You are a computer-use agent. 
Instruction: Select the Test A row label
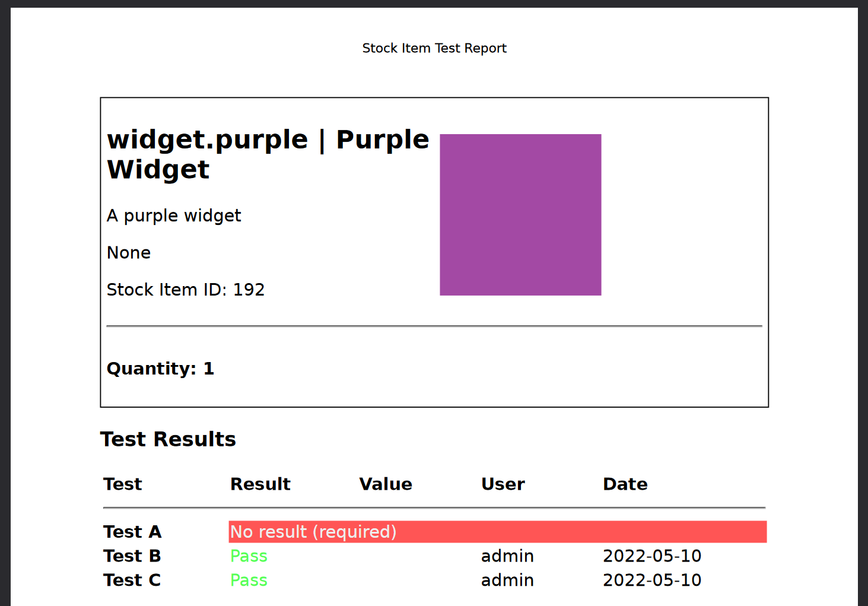click(132, 532)
